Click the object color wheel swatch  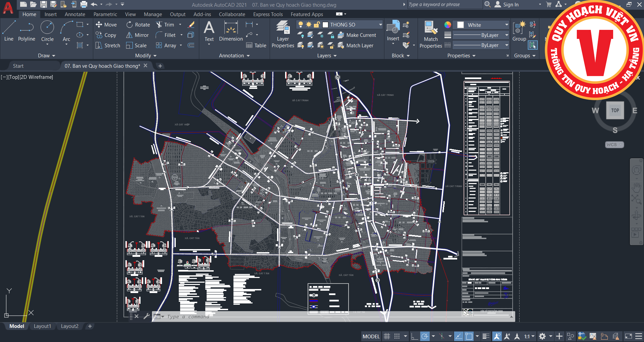point(448,25)
